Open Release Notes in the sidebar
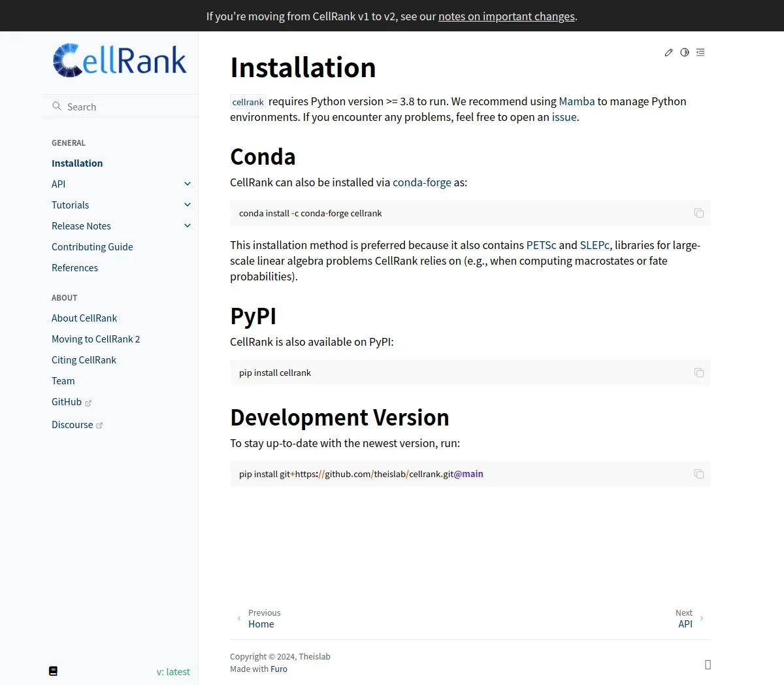Screen dimensions: 784x685 pyautogui.click(x=81, y=226)
